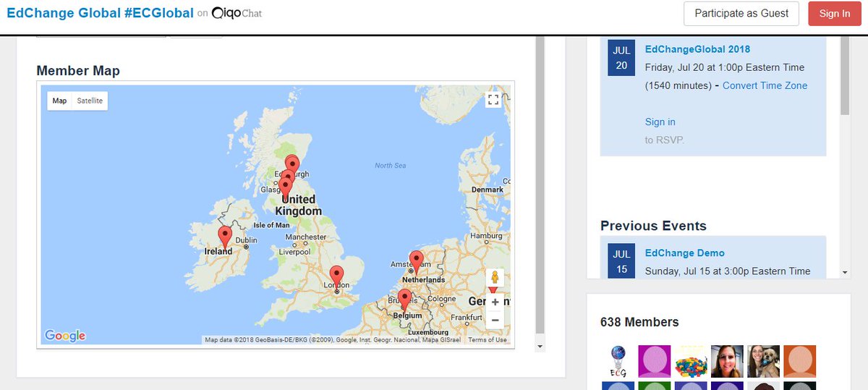The height and width of the screenshot is (390, 868).
Task: Open the magenta placeholder member avatar
Action: click(655, 361)
